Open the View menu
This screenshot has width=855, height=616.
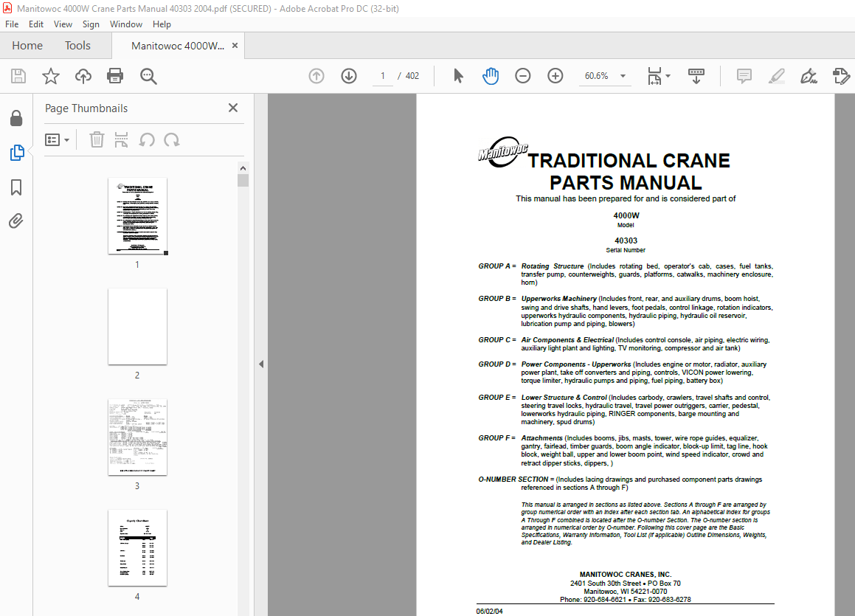coord(63,24)
